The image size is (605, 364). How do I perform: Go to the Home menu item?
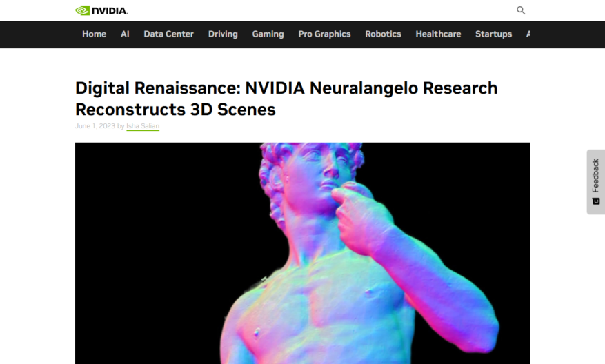click(94, 34)
